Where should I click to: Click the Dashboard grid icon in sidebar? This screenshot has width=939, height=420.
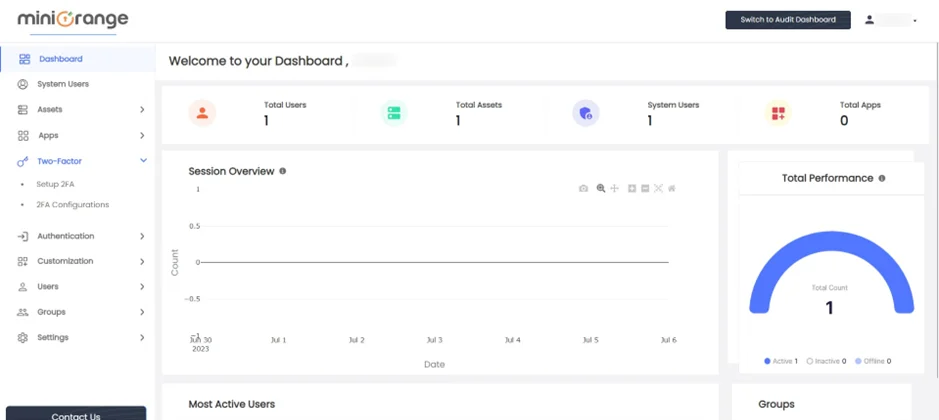tap(25, 59)
